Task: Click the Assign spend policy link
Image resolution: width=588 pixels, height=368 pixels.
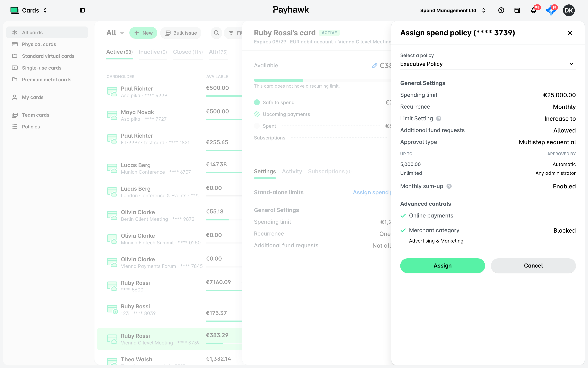Action: click(372, 192)
